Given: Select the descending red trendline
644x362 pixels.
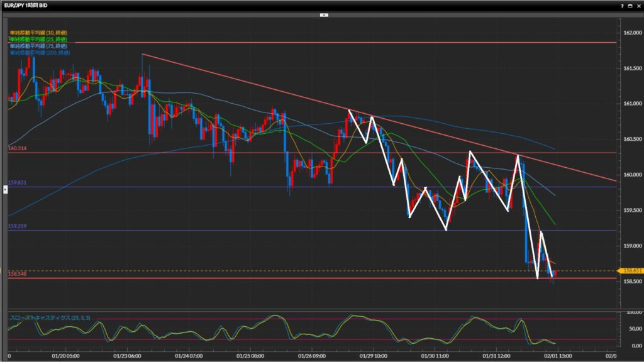Looking at the screenshot, I should 252,82.
